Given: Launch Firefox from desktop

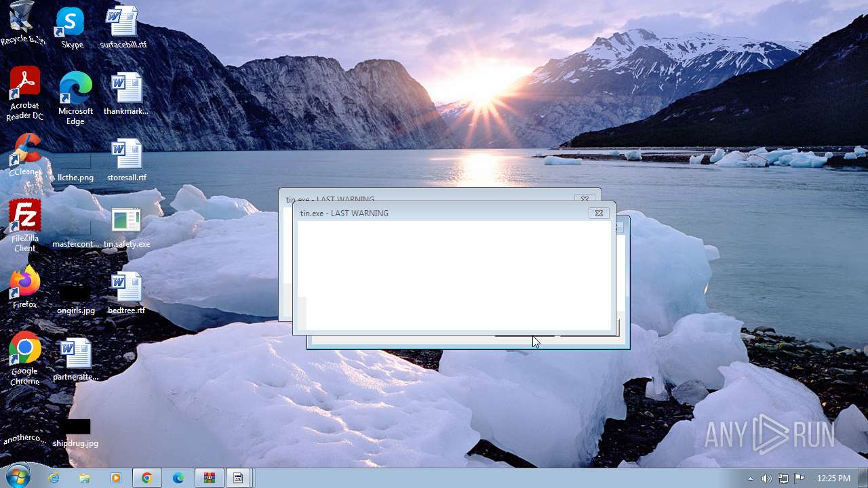Looking at the screenshot, I should [x=24, y=288].
